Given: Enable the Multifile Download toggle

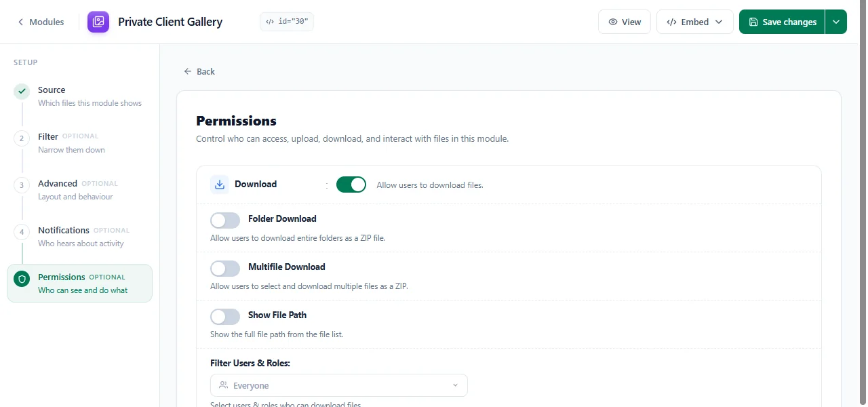Looking at the screenshot, I should tap(225, 269).
